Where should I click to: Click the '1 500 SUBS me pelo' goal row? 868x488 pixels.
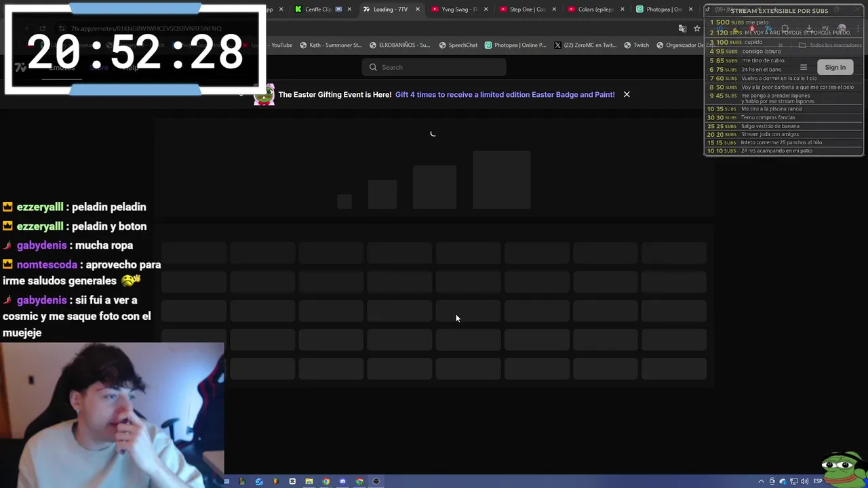click(783, 22)
